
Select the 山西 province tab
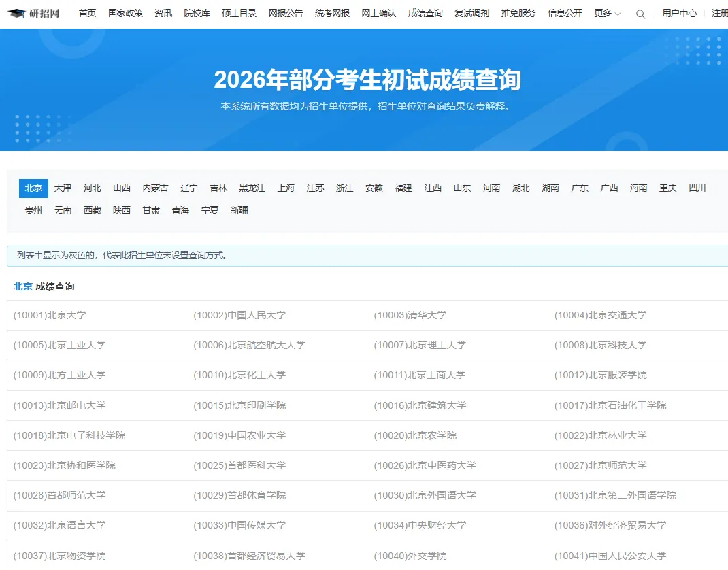[x=122, y=188]
